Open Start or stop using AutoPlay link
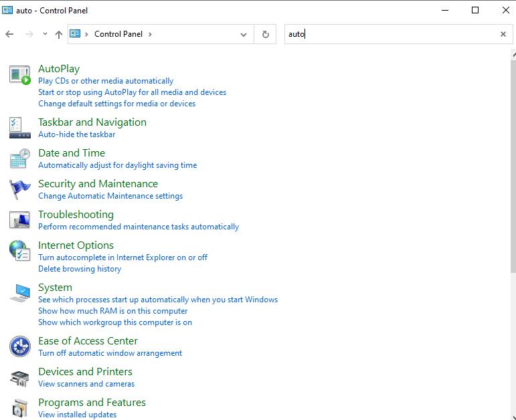 click(x=133, y=92)
